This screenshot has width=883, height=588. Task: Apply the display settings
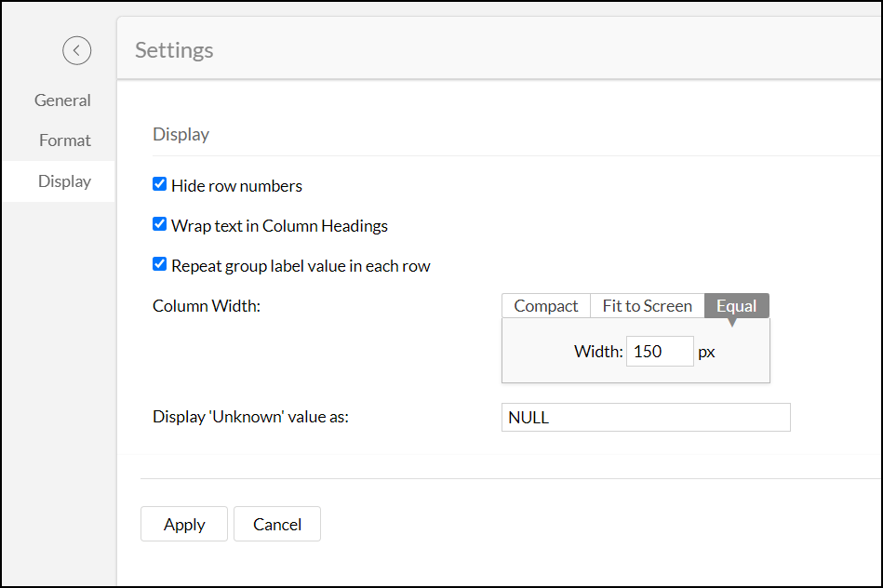tap(183, 524)
